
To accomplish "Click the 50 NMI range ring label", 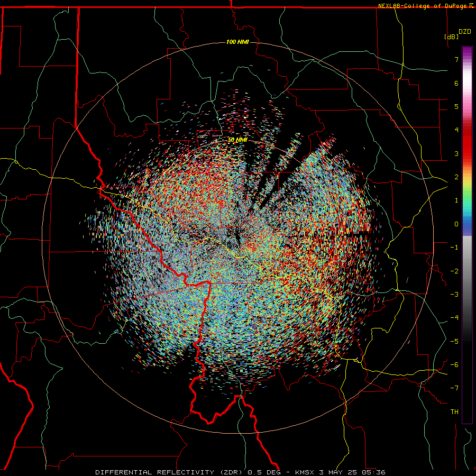I will [237, 140].
